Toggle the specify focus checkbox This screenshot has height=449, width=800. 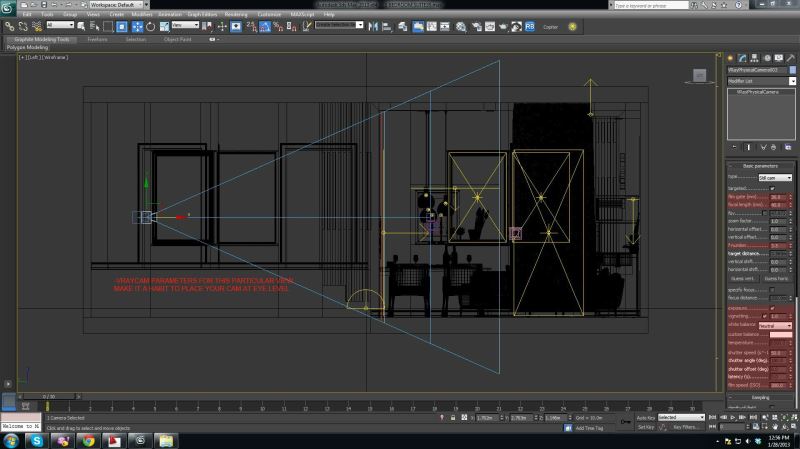coord(772,288)
